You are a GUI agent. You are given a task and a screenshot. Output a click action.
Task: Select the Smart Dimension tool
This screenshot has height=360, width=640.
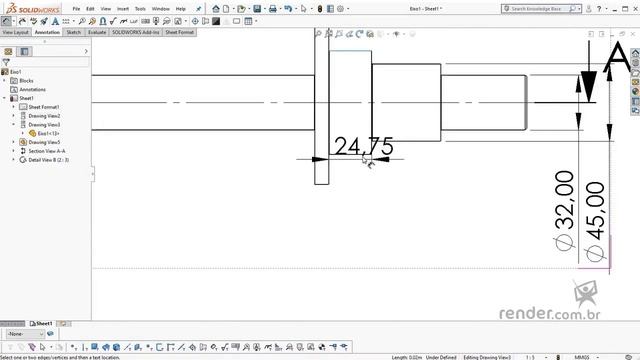[x=6, y=21]
